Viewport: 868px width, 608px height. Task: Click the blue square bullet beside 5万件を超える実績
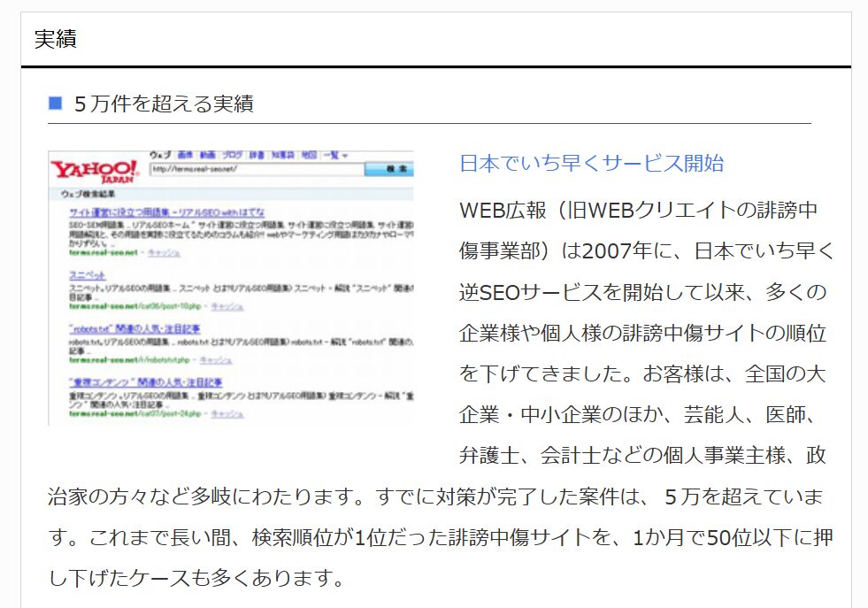(54, 104)
